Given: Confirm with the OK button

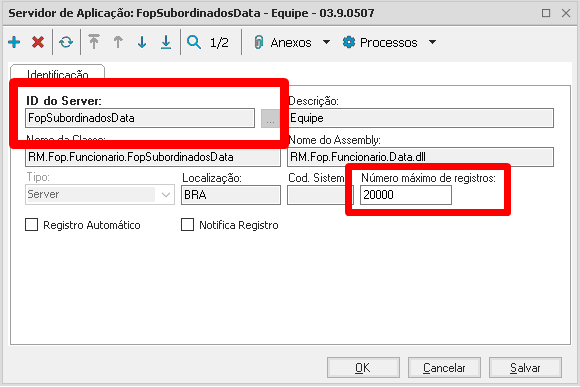Looking at the screenshot, I should pyautogui.click(x=363, y=368).
